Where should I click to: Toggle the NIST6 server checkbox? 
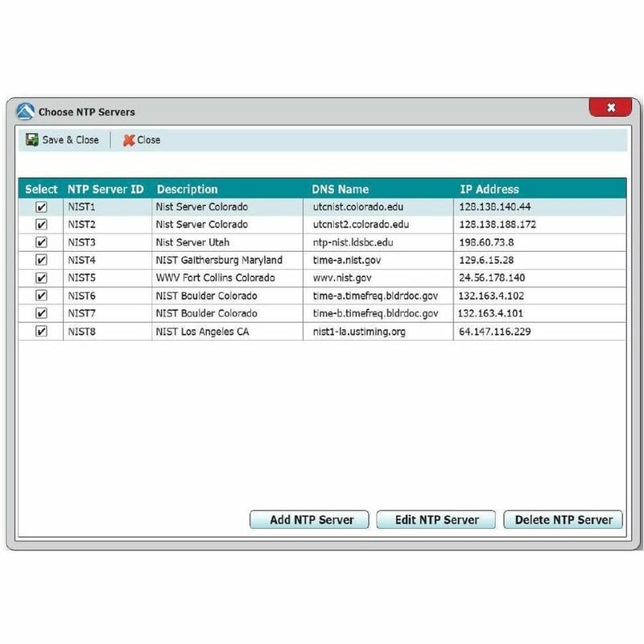41,295
